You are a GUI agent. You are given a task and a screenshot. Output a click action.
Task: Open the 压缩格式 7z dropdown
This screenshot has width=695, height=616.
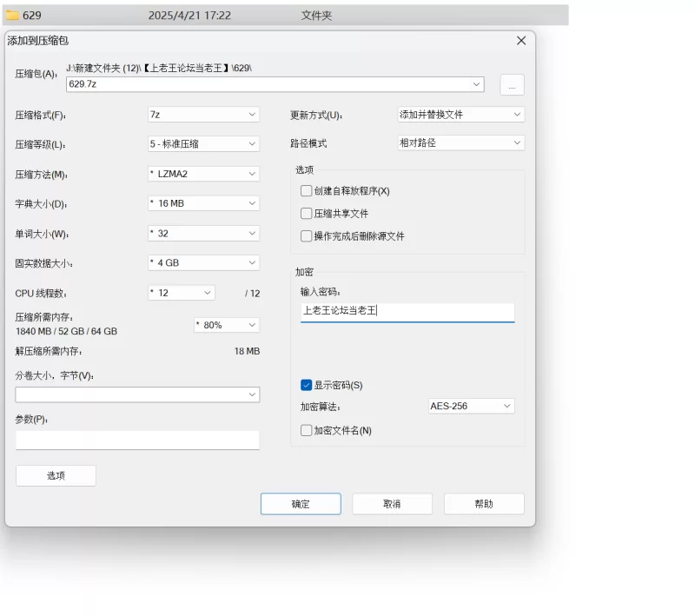tap(203, 115)
